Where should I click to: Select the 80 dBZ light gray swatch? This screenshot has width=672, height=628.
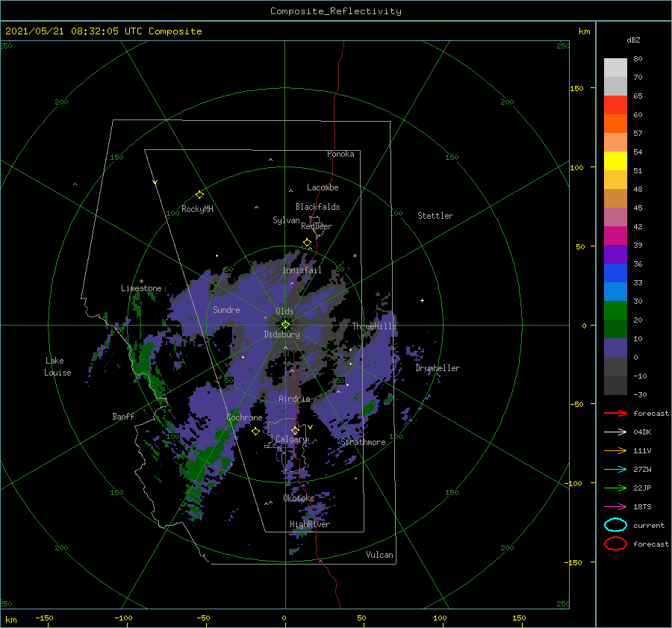coord(615,67)
